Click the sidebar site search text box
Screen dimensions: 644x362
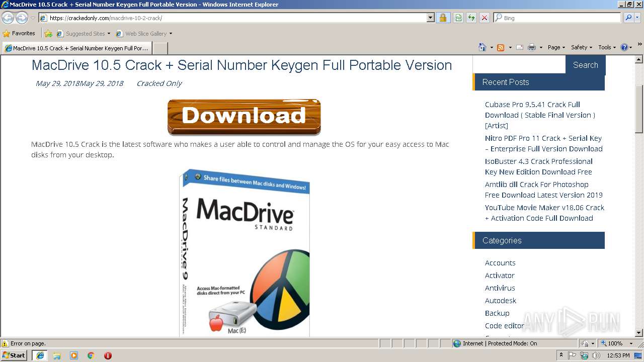coord(519,65)
